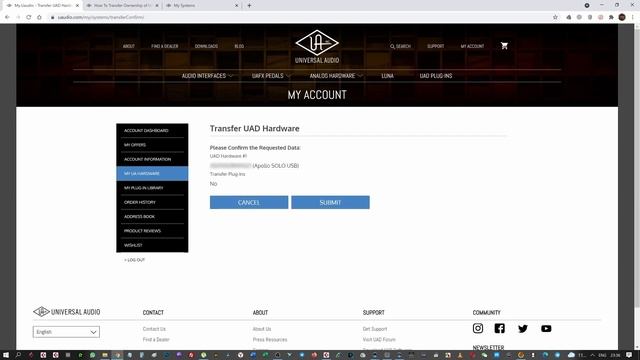Open the UAD Plug-Ins nav item
Viewport: 640px width, 360px height.
click(436, 76)
